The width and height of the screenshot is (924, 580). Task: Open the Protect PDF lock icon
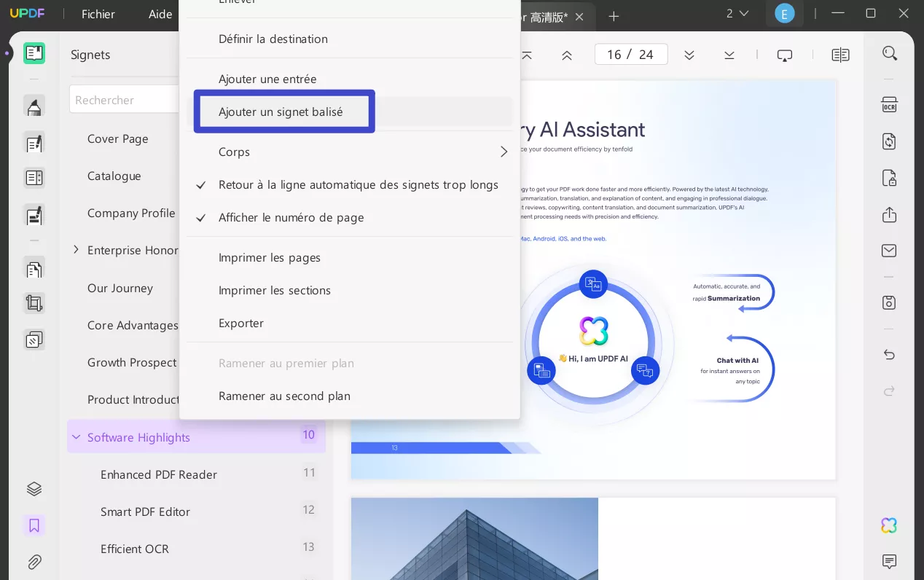889,178
